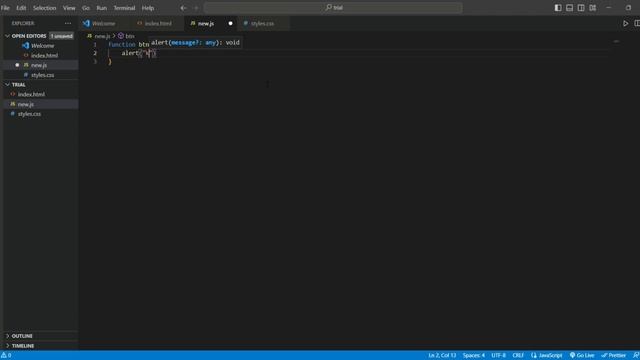Start Go Live server
This screenshot has height=360, width=640.
tap(582, 356)
